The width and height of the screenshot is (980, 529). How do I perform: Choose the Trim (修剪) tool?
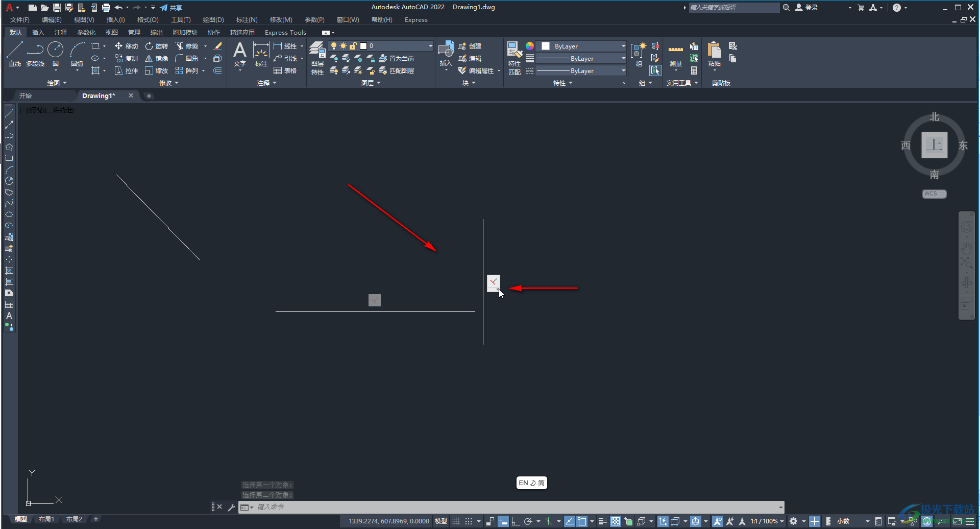(187, 46)
